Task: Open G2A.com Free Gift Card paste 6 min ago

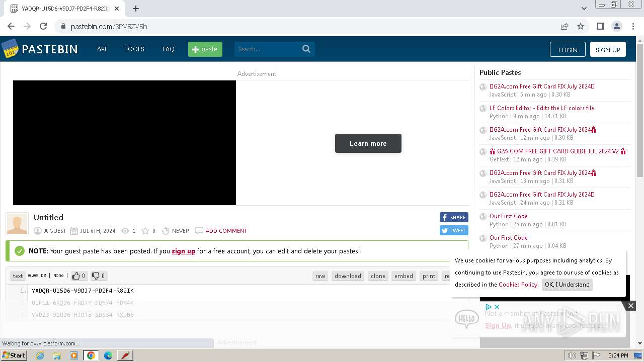Action: click(x=542, y=86)
